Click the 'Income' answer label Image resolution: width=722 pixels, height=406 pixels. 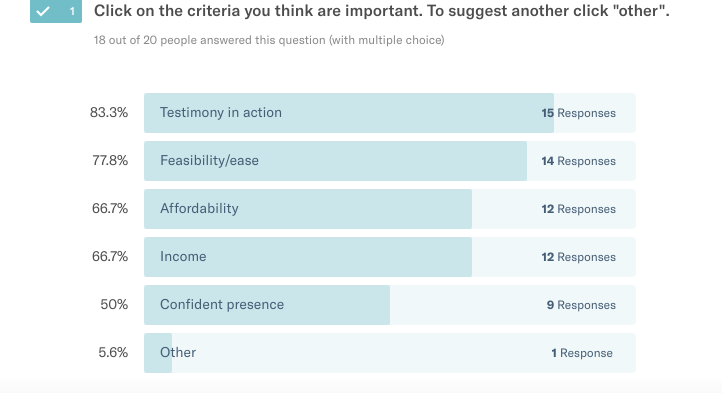tap(183, 257)
